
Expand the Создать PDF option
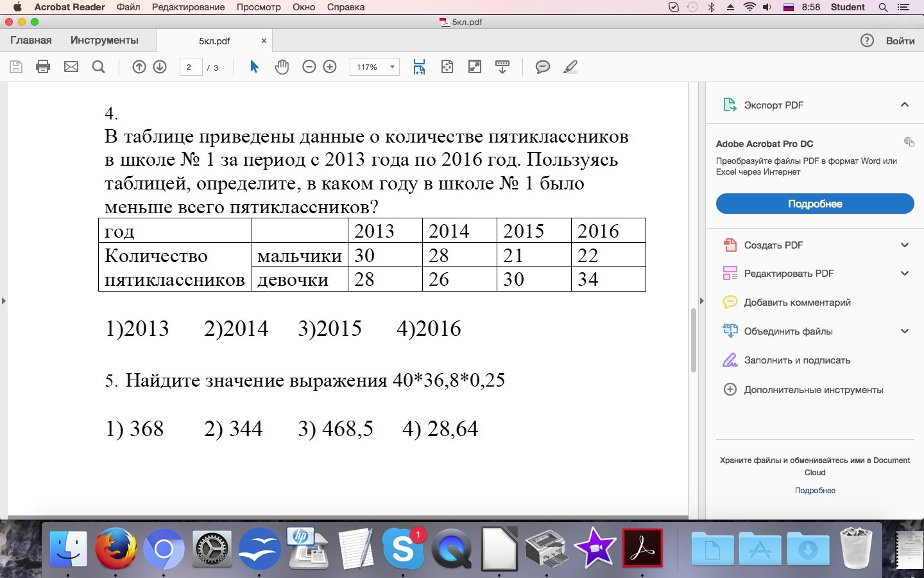pyautogui.click(x=904, y=245)
